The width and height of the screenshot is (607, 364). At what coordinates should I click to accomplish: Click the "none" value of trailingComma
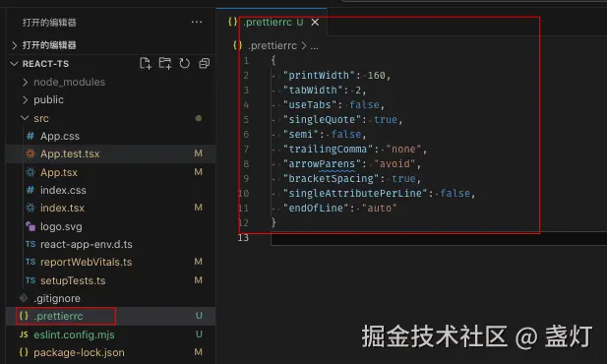tap(403, 149)
